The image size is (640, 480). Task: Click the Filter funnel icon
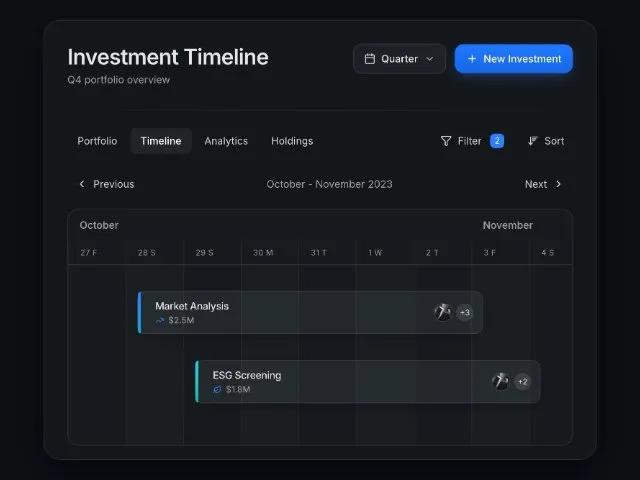[x=446, y=141]
